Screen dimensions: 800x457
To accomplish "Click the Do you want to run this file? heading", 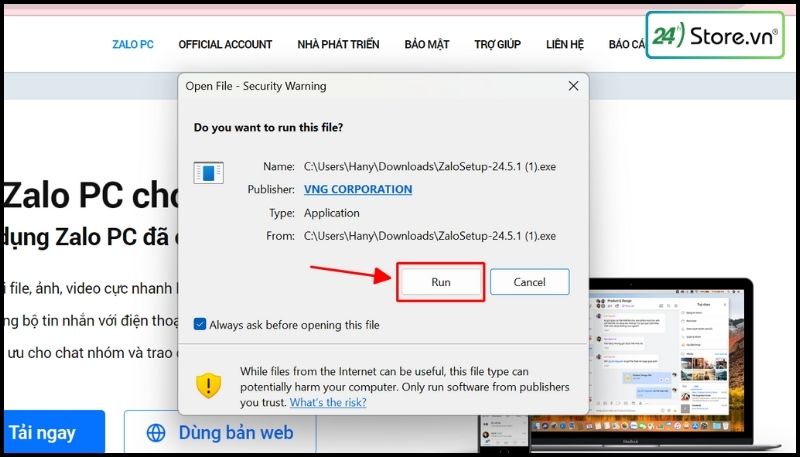I will (268, 127).
